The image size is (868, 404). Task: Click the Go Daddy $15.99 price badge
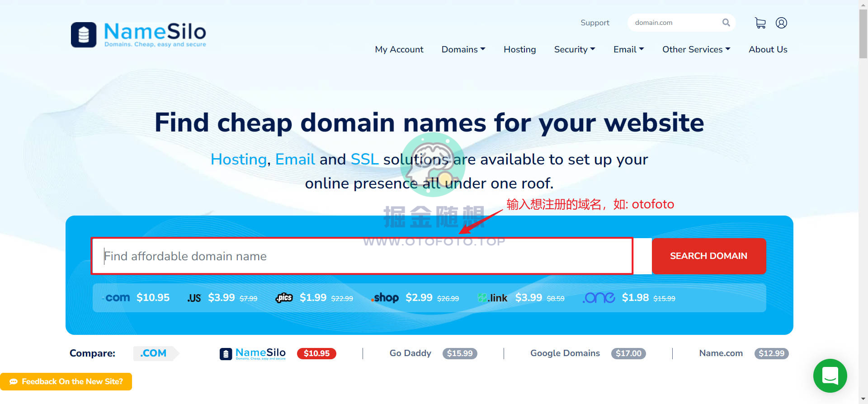[x=460, y=353]
